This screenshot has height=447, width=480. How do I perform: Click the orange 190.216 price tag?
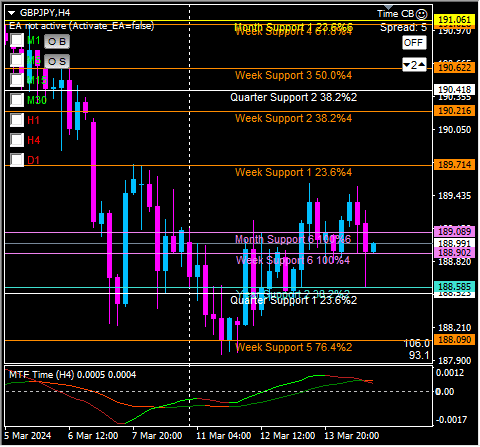pyautogui.click(x=454, y=111)
